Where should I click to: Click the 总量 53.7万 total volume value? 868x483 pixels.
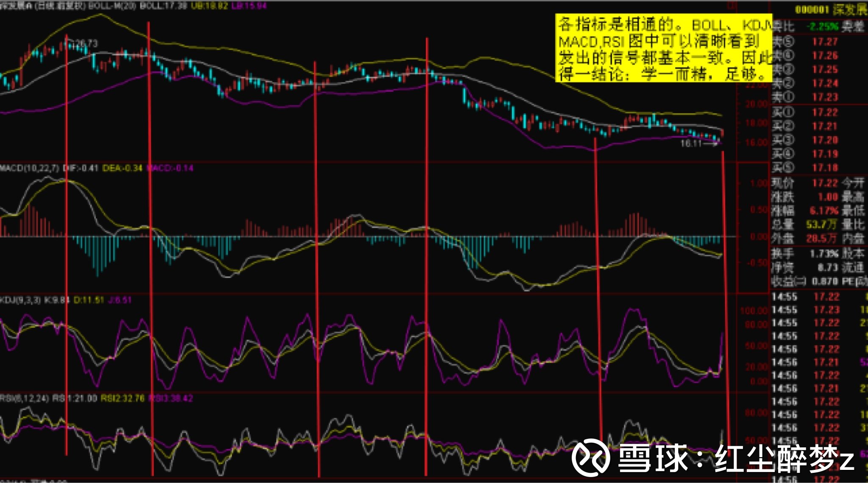822,224
